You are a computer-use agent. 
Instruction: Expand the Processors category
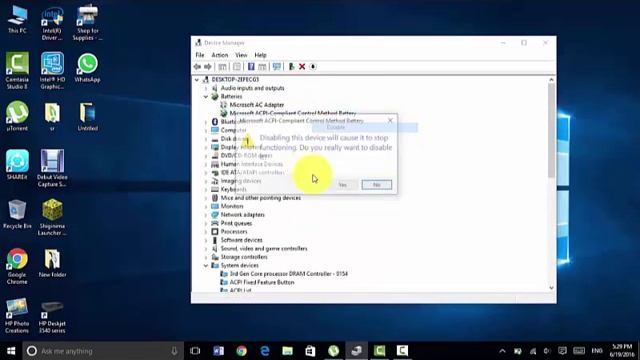pyautogui.click(x=206, y=232)
